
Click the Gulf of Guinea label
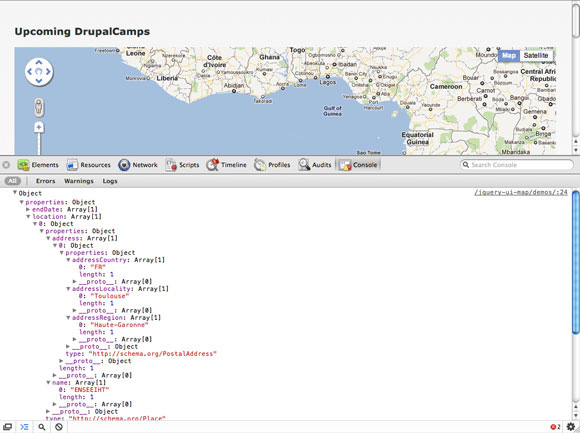[333, 111]
